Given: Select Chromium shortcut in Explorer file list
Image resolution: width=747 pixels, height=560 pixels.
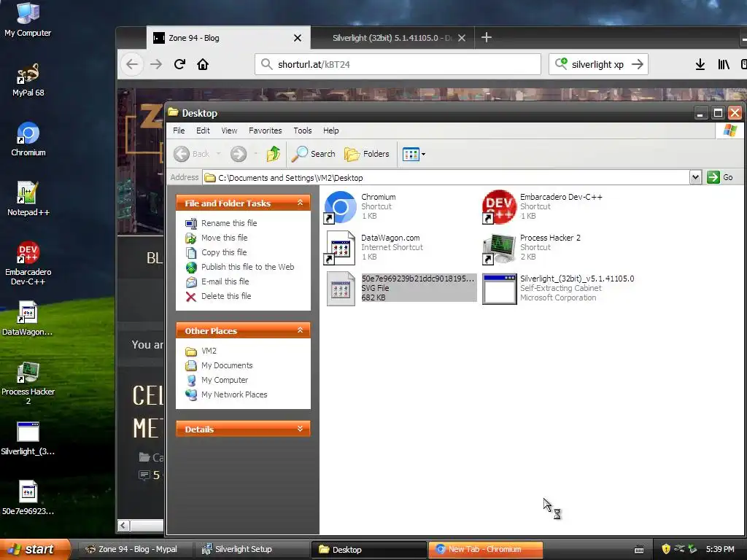Looking at the screenshot, I should coord(361,206).
